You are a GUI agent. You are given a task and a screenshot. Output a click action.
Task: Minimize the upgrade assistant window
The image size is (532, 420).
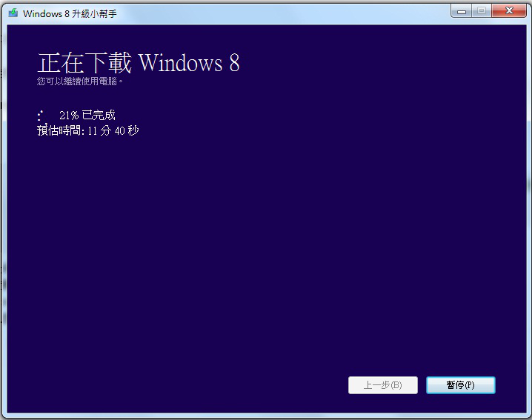(x=461, y=11)
